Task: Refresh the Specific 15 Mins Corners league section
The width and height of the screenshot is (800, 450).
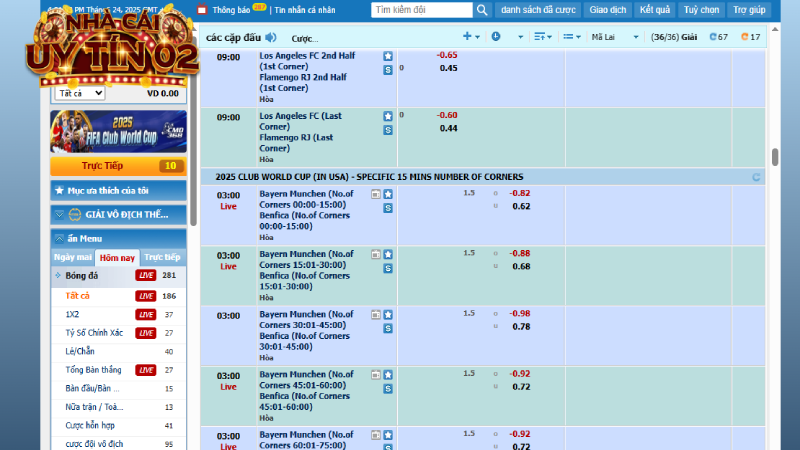Action: (x=756, y=177)
